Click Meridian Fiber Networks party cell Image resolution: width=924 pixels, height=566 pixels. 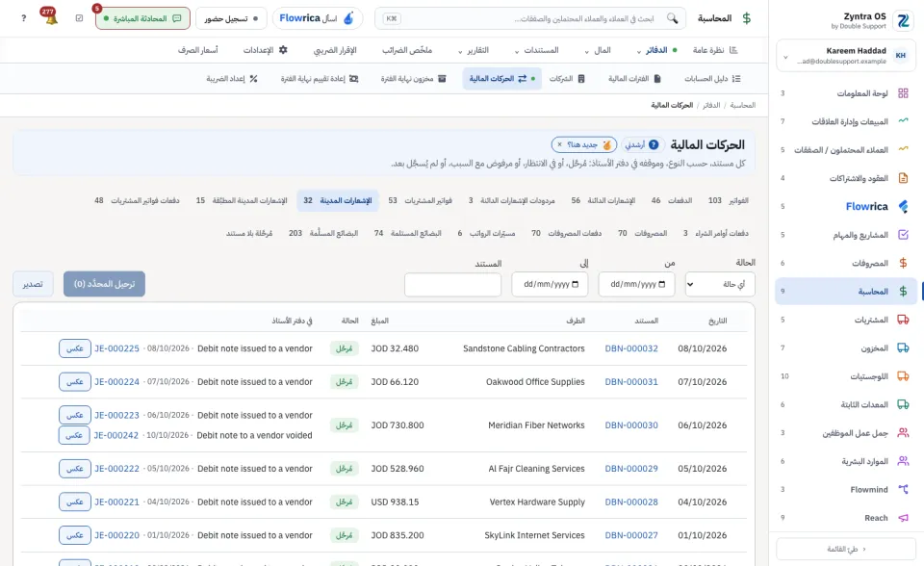pyautogui.click(x=536, y=425)
